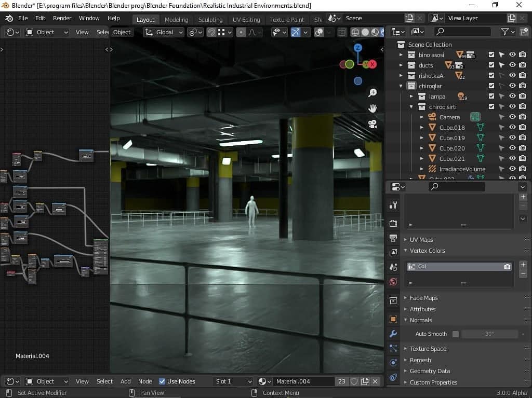
Task: Open the proportional editing falloff selector
Action: [254, 32]
